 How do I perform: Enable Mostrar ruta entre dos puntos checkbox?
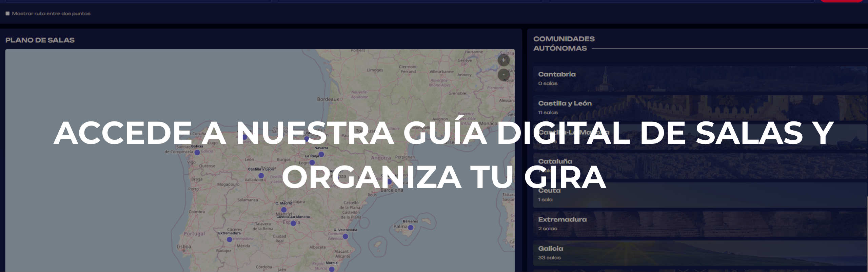point(7,14)
